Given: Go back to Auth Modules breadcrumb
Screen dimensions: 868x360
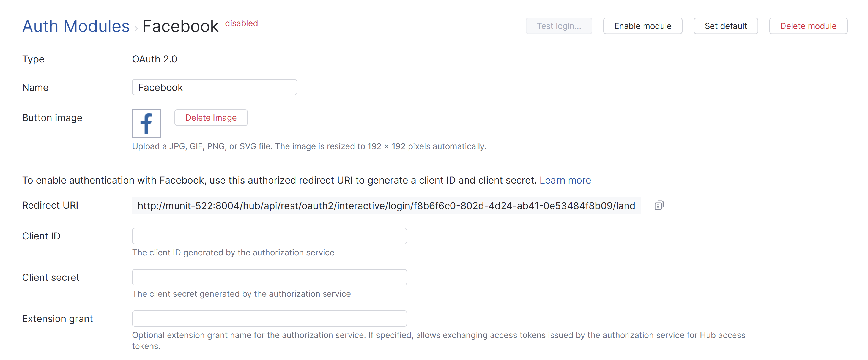Looking at the screenshot, I should (x=76, y=26).
